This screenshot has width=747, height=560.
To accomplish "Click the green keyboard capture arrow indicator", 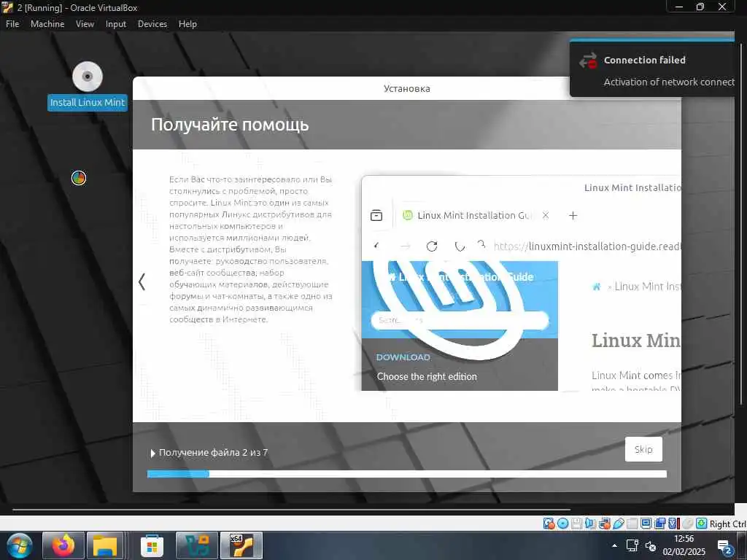I will pyautogui.click(x=702, y=524).
